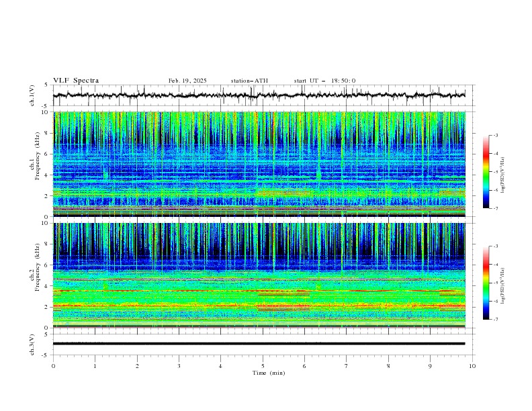
Task: Click the 'ch.1(V)' waveform axis label
Action: pyautogui.click(x=32, y=95)
